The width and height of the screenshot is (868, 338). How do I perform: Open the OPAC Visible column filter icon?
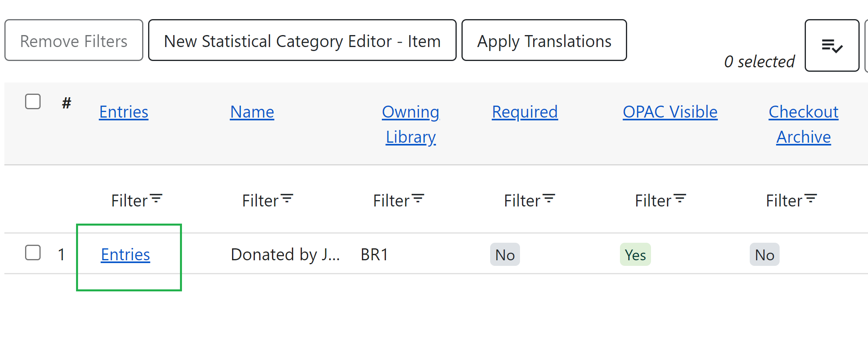680,199
